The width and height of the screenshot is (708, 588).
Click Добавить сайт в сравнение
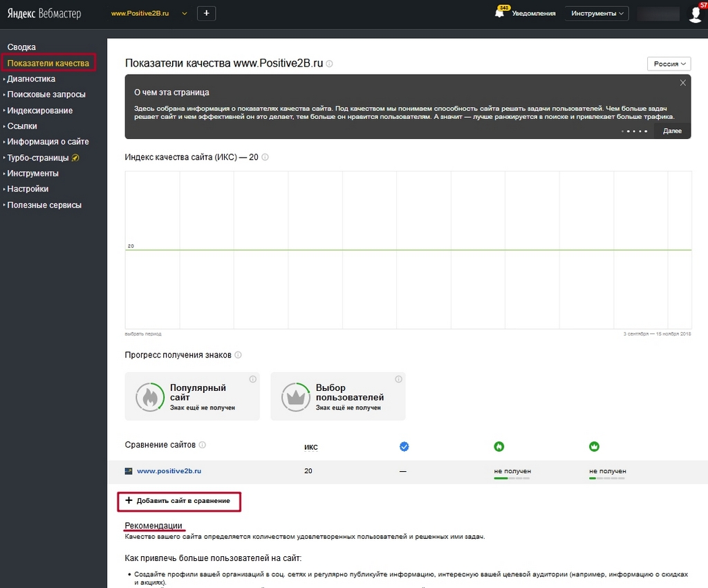pos(179,501)
